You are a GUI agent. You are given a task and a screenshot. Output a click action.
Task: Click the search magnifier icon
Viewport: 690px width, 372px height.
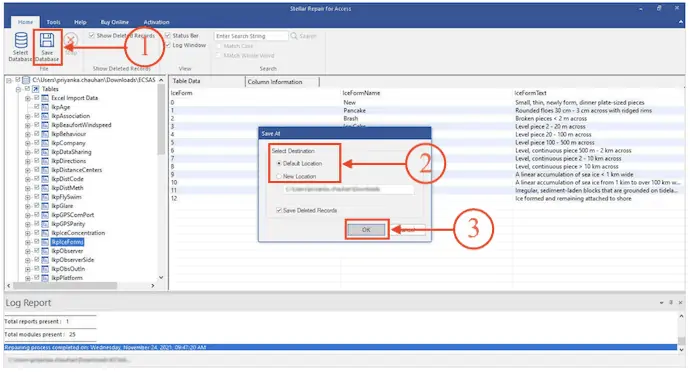[294, 36]
